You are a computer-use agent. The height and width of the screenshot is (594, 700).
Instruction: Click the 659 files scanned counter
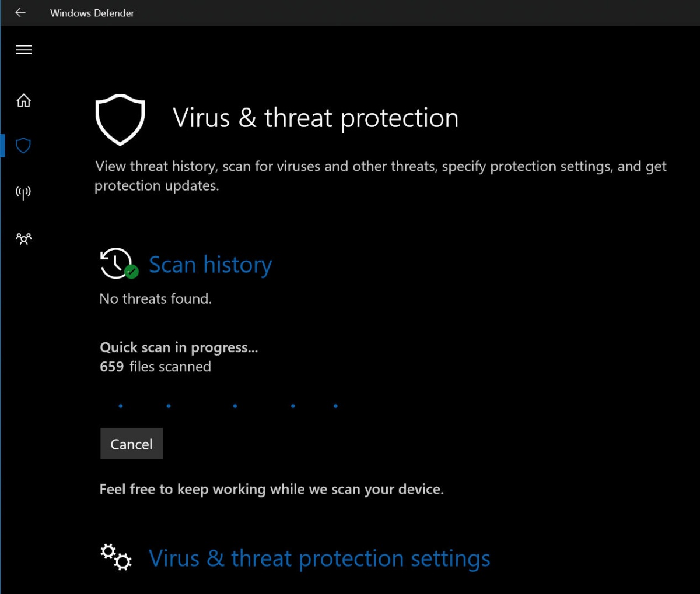pos(155,367)
